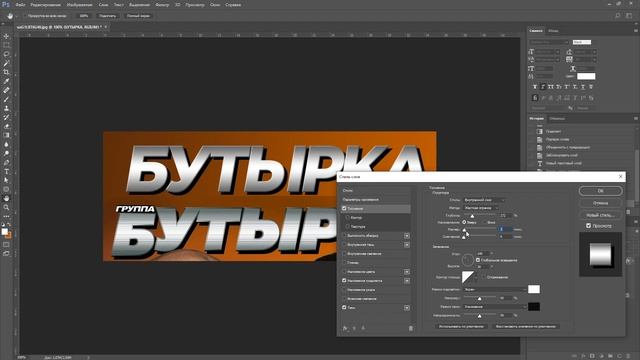Image resolution: width=640 pixels, height=360 pixels.
Task: Click the Размер value input field
Action: pyautogui.click(x=505, y=229)
